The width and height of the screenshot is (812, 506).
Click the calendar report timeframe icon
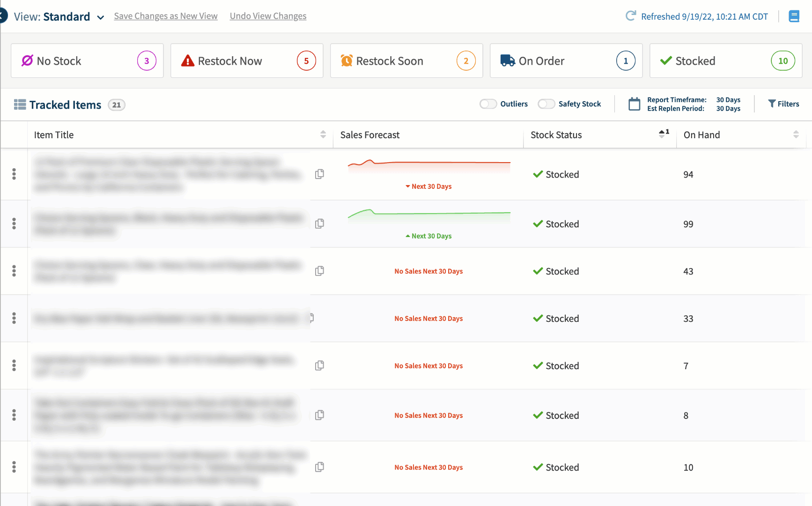[x=634, y=104]
